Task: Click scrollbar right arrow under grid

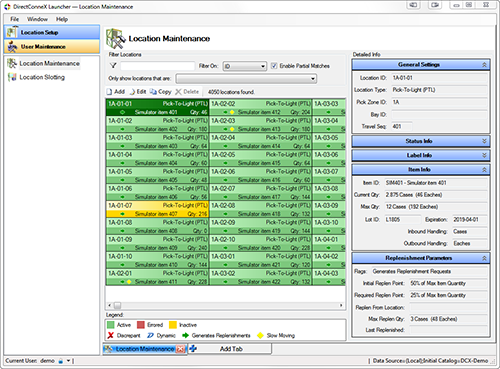Action: (341, 305)
